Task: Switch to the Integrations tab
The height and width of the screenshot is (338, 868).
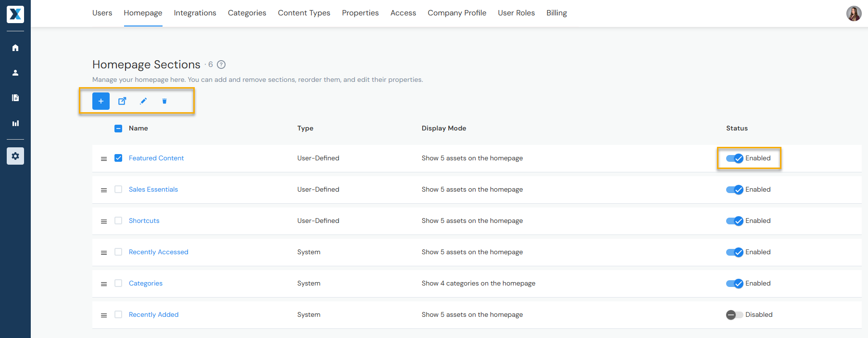Action: pos(195,13)
